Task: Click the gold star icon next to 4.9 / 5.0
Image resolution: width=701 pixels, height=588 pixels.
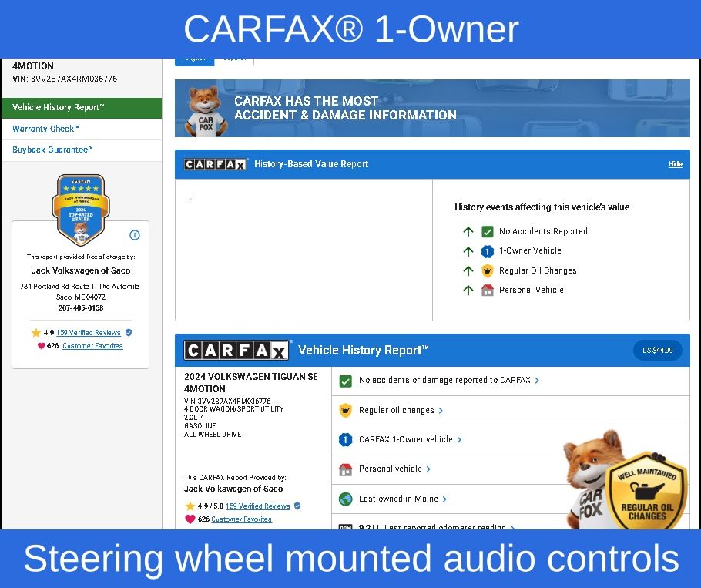Action: [190, 506]
